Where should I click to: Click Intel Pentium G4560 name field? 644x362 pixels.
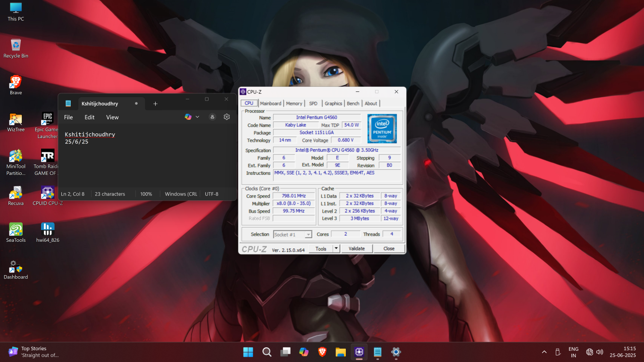click(317, 117)
